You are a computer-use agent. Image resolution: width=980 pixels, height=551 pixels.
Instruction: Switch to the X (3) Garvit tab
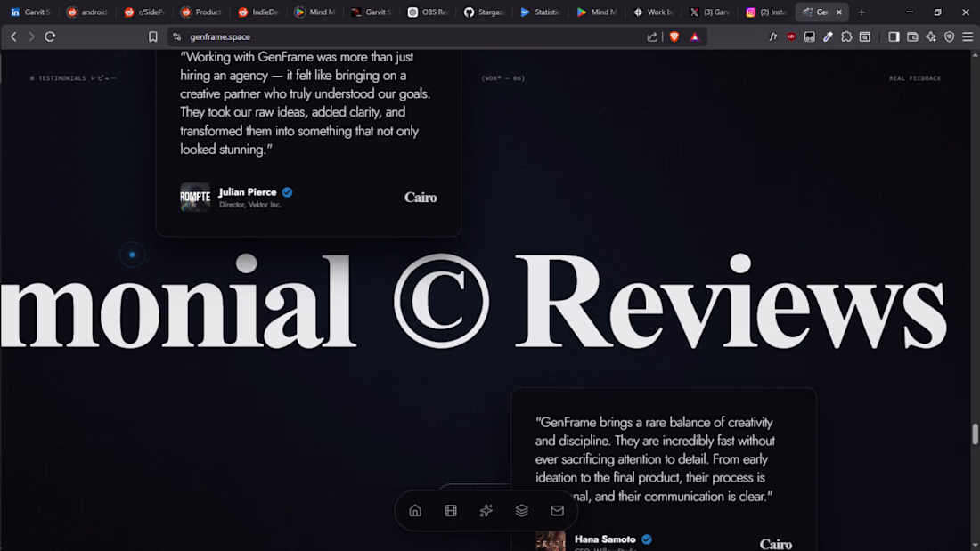(711, 12)
